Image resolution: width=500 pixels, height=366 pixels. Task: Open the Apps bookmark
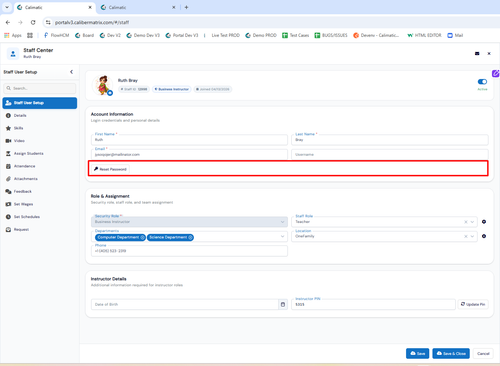[13, 35]
